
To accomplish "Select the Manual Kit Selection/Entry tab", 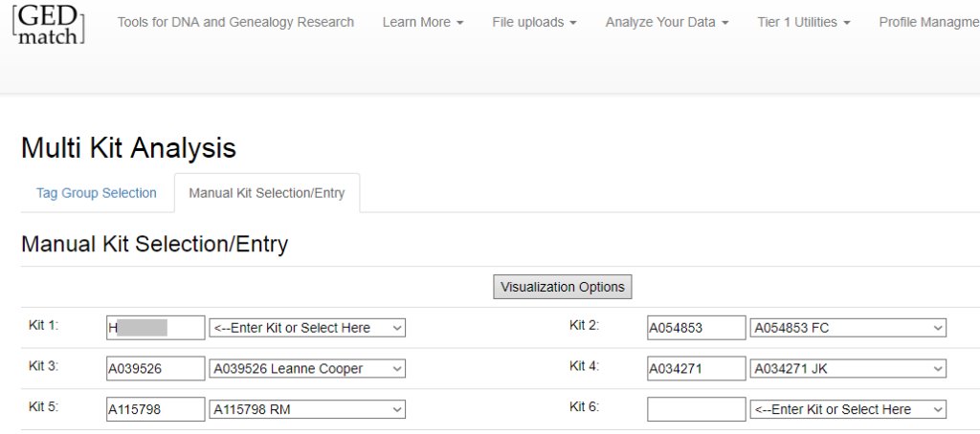I will coord(267,193).
